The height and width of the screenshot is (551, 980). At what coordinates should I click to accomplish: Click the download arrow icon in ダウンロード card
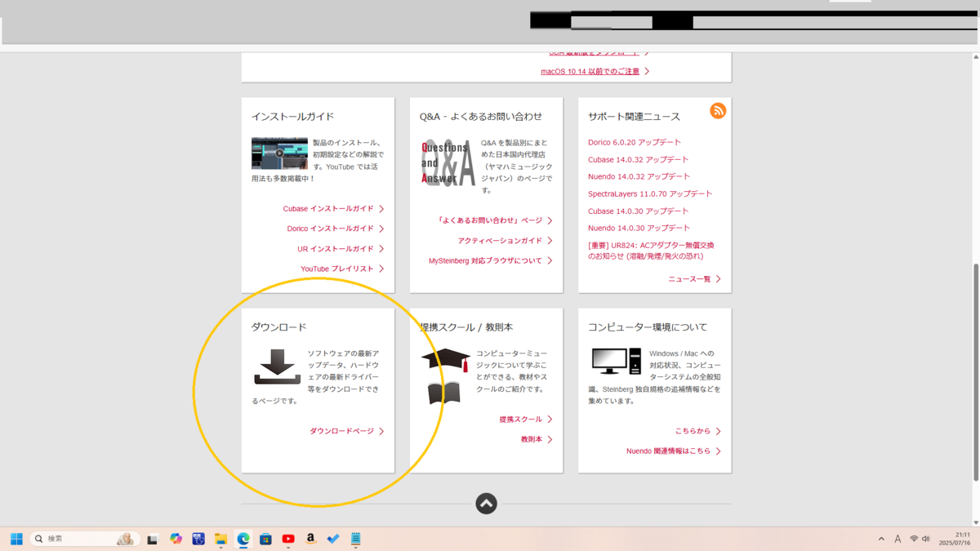point(278,367)
